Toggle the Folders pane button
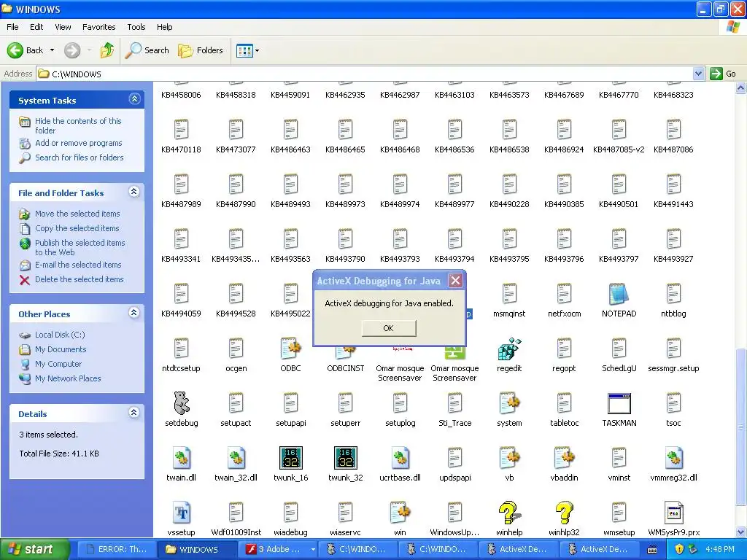 pyautogui.click(x=200, y=50)
